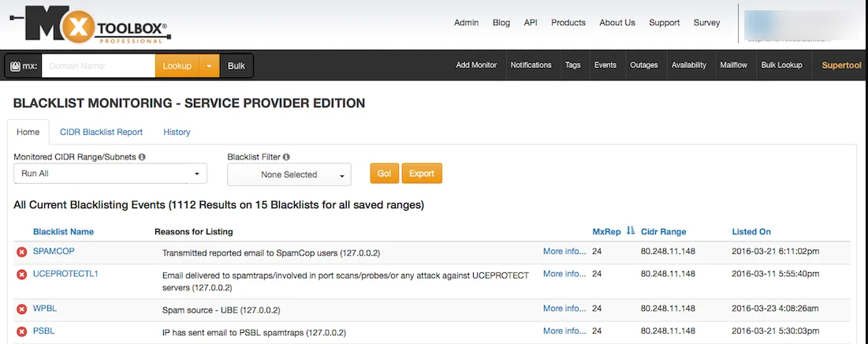Click More info on SPAMCOP row
The height and width of the screenshot is (344, 868).
pyautogui.click(x=564, y=251)
